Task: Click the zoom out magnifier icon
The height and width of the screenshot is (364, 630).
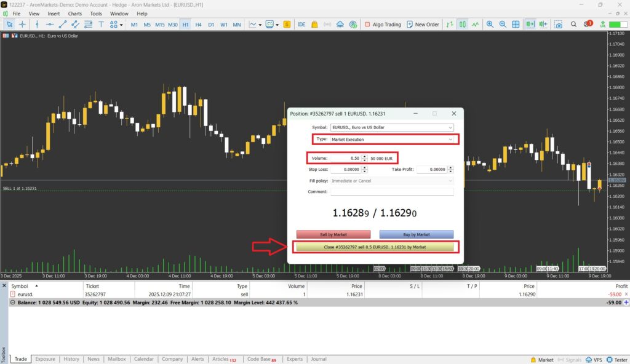Action: [x=502, y=25]
